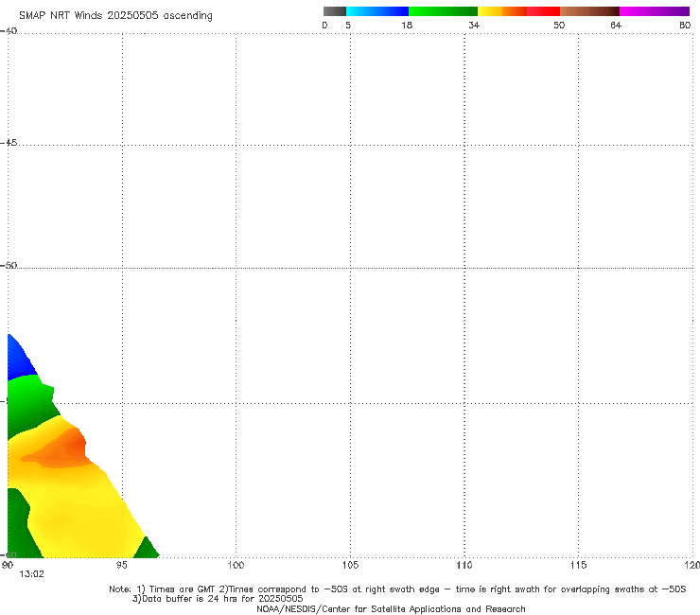
Task: Click the yellow-to-red 34-50 colorbar segment
Action: pyautogui.click(x=518, y=11)
